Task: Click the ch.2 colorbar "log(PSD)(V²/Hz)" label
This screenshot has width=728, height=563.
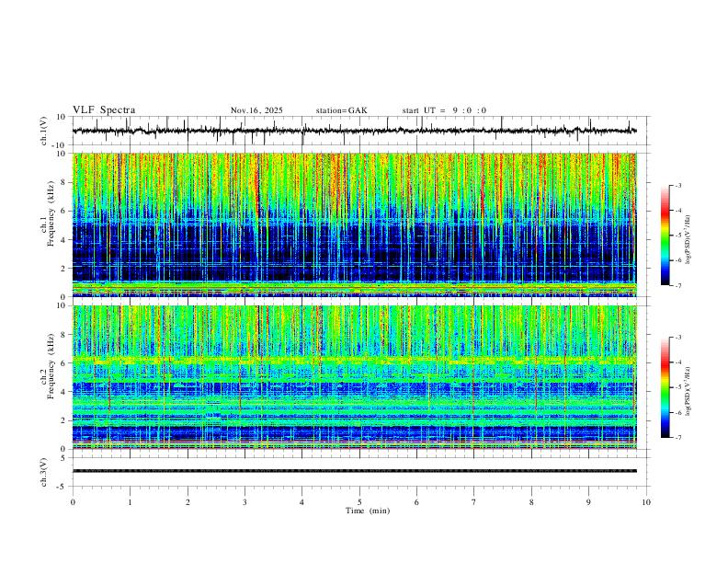Action: [688, 391]
